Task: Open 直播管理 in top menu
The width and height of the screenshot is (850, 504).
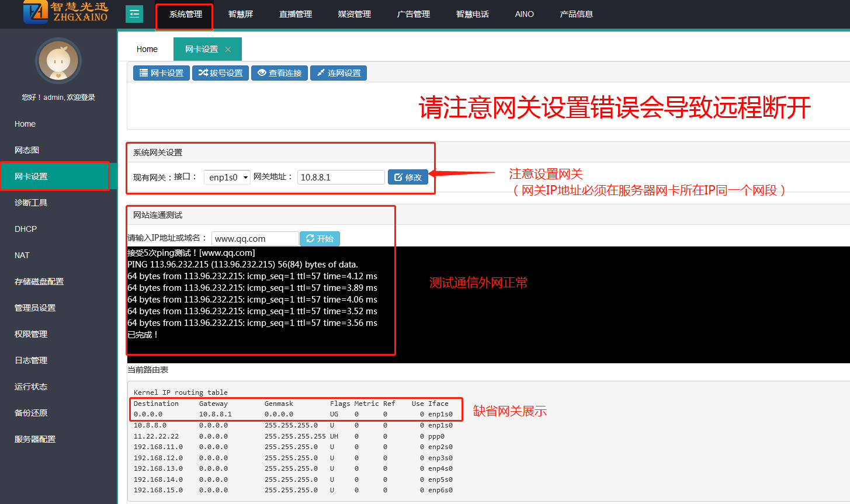Action: pos(296,14)
